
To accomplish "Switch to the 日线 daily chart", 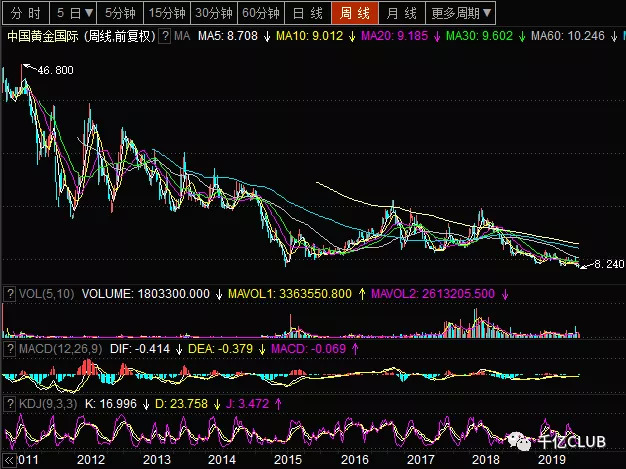I will [x=308, y=13].
